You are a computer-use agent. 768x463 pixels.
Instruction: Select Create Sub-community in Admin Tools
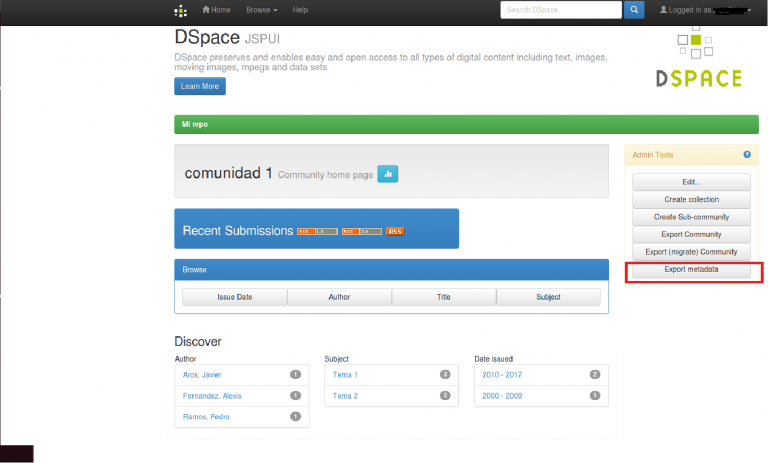(x=691, y=217)
